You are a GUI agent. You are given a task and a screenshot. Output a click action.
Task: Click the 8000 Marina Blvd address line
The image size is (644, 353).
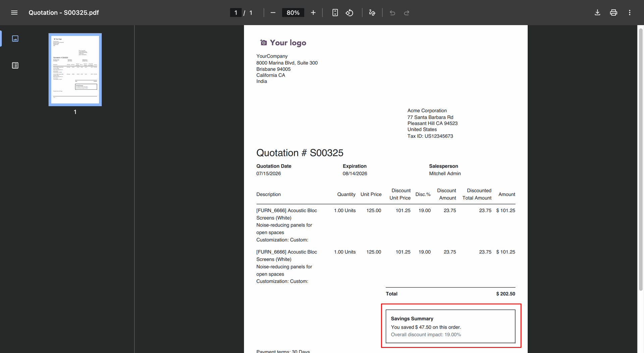pos(287,63)
